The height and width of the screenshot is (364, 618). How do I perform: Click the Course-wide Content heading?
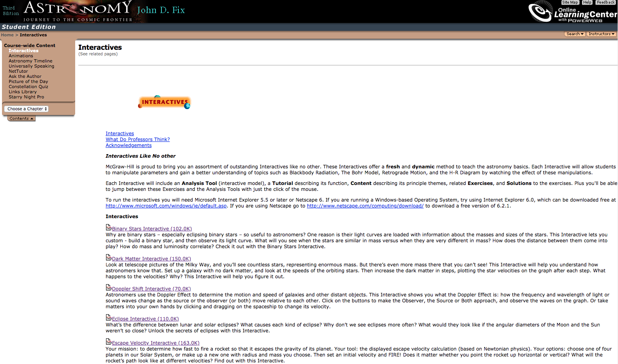tap(30, 45)
